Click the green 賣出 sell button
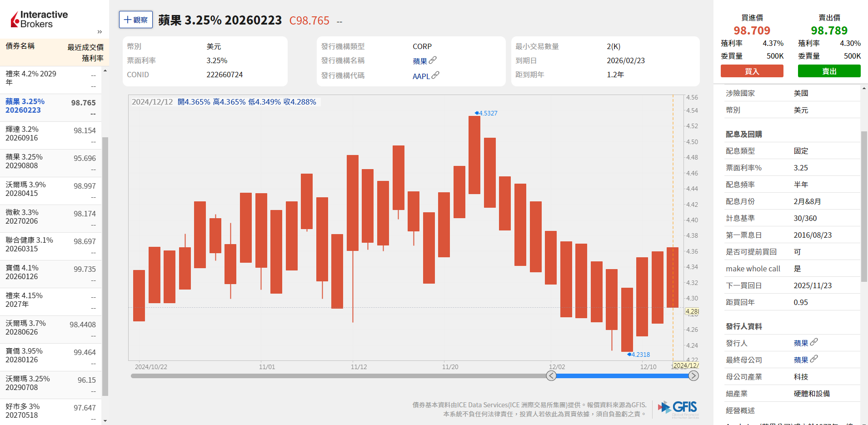868x425 pixels. coord(829,71)
